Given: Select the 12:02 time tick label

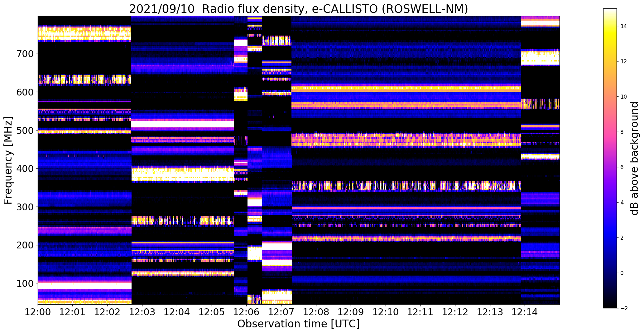Looking at the screenshot, I should tap(107, 312).
